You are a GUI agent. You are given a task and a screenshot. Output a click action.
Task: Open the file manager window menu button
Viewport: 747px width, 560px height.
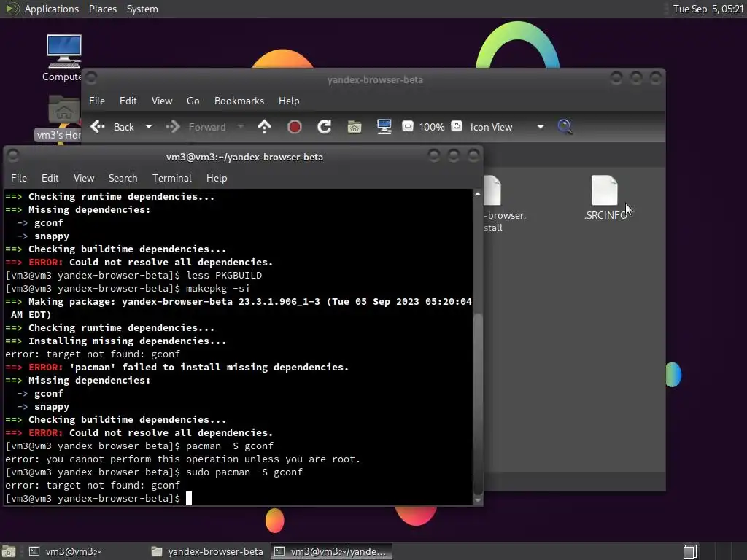pos(91,77)
